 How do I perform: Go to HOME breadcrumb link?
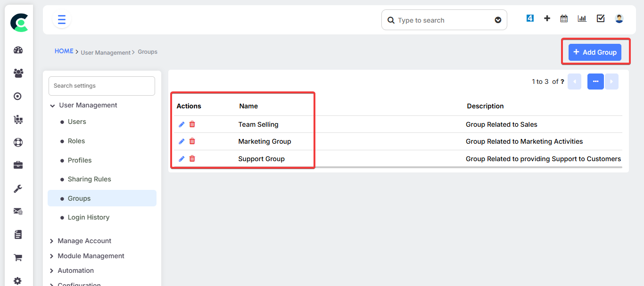64,51
